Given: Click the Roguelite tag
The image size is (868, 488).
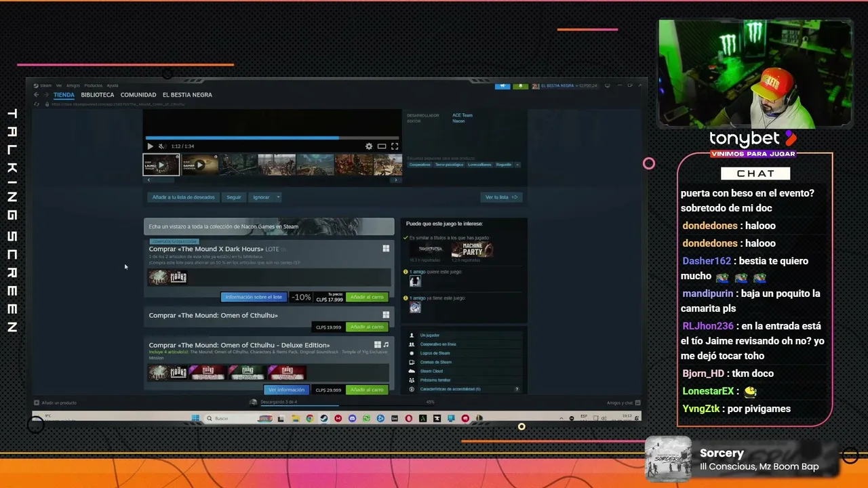Looking at the screenshot, I should tap(504, 165).
